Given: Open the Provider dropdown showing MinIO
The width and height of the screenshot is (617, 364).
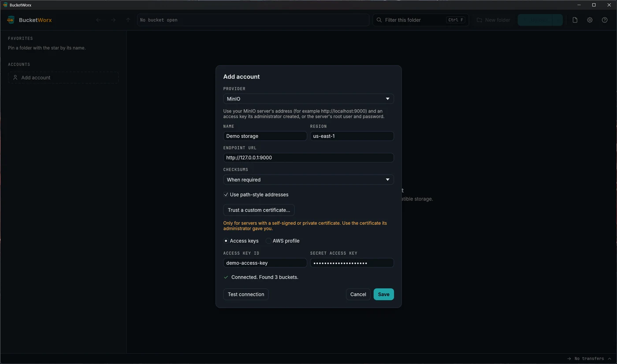Looking at the screenshot, I should [x=308, y=99].
